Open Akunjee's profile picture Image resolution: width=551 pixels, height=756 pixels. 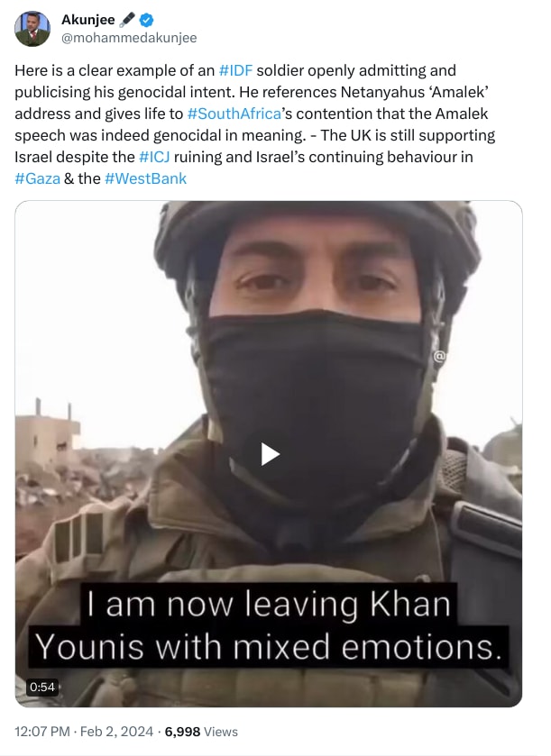click(32, 28)
